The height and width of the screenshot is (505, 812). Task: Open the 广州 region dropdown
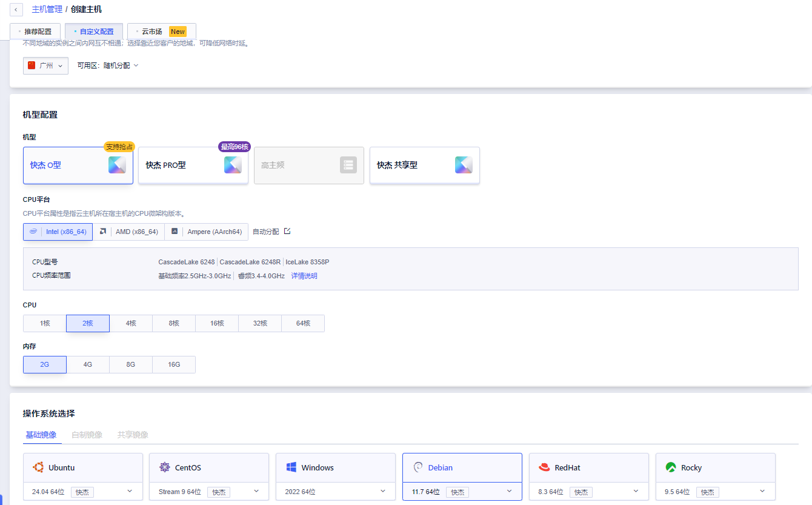pyautogui.click(x=45, y=65)
